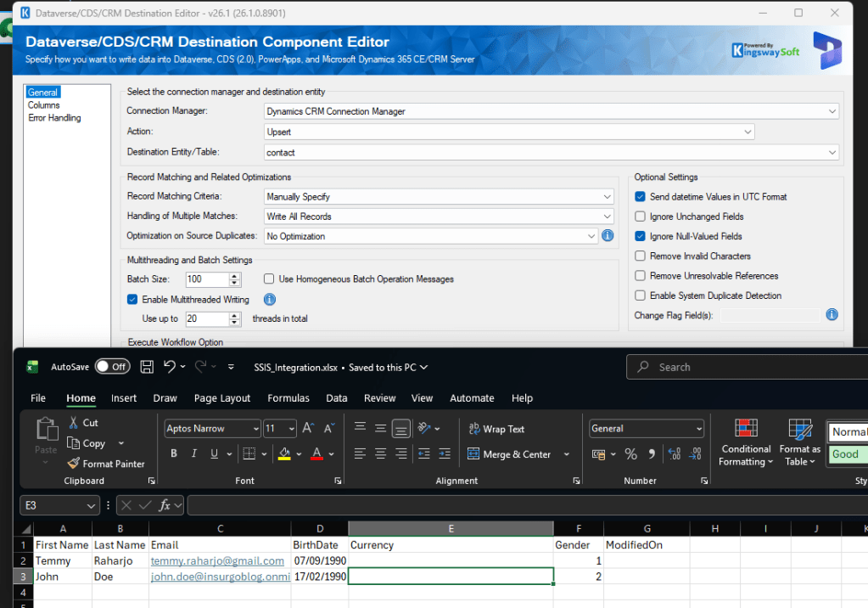Apply Comma Style format
868x608 pixels.
click(x=652, y=454)
